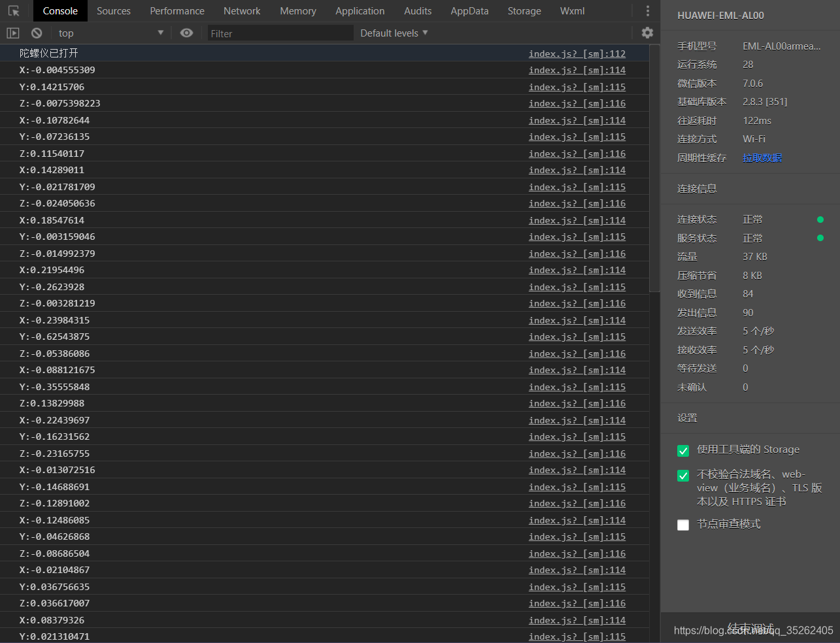Open the Performance tab
The image size is (840, 643).
[177, 11]
